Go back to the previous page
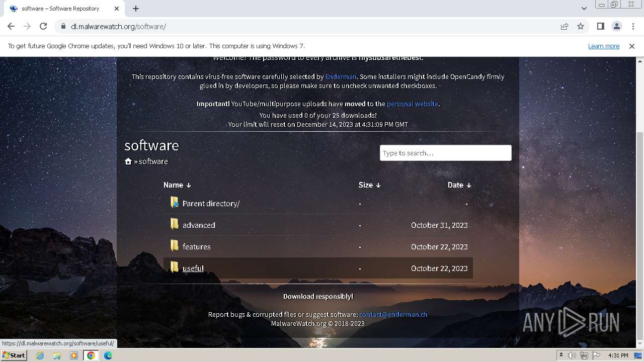Screen dimensions: 644x362 pyautogui.click(x=11, y=26)
